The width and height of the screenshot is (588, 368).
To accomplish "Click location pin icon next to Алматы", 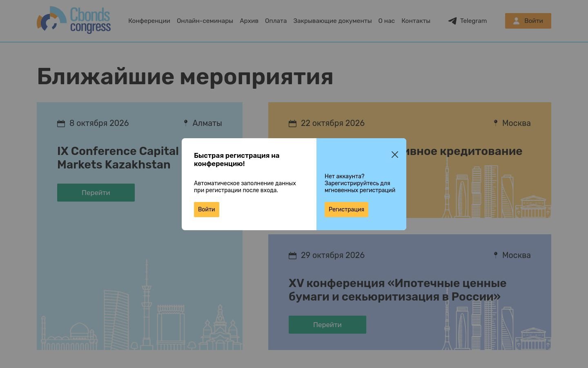I will pos(186,123).
